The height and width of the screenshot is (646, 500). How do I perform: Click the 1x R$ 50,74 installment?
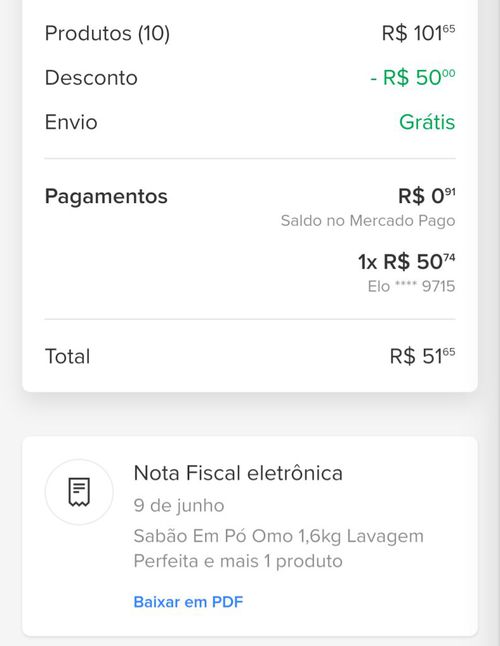click(x=407, y=262)
